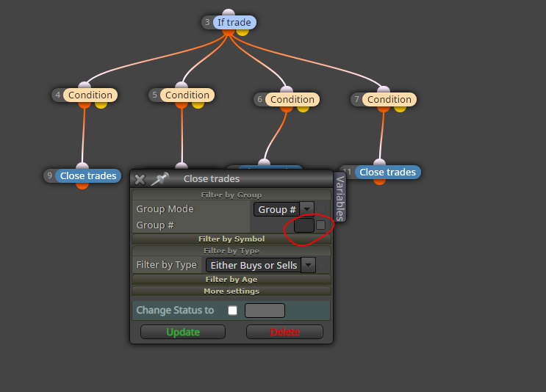Image resolution: width=546 pixels, height=392 pixels.
Task: Click orange output connector of Condition 5
Action: (x=182, y=105)
